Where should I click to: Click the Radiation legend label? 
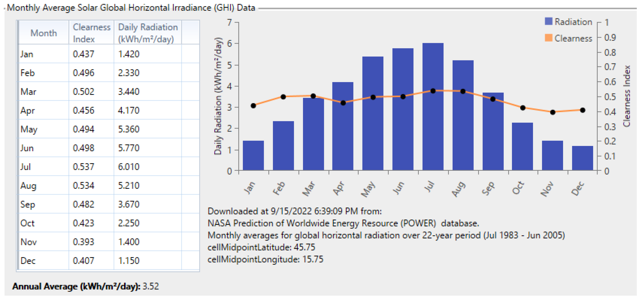(573, 22)
